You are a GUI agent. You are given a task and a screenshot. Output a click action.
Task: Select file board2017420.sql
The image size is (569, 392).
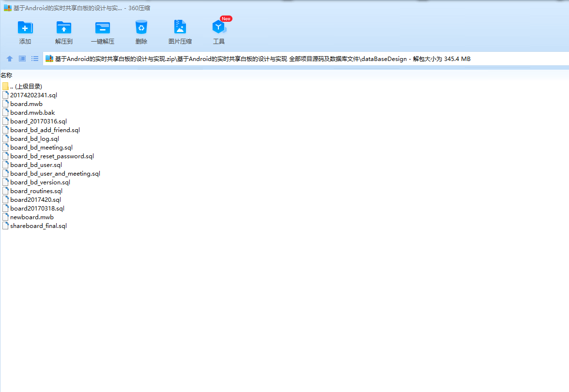pyautogui.click(x=35, y=199)
